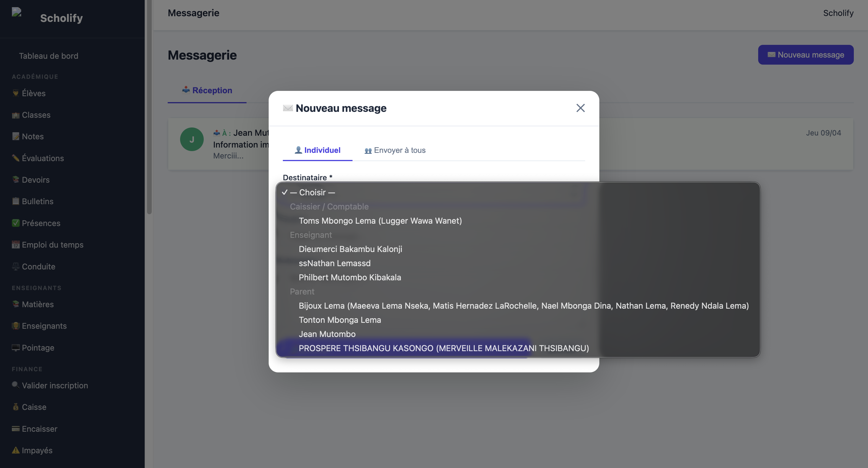Click the Emploi du temps calendar icon
This screenshot has width=868, height=468.
15,245
